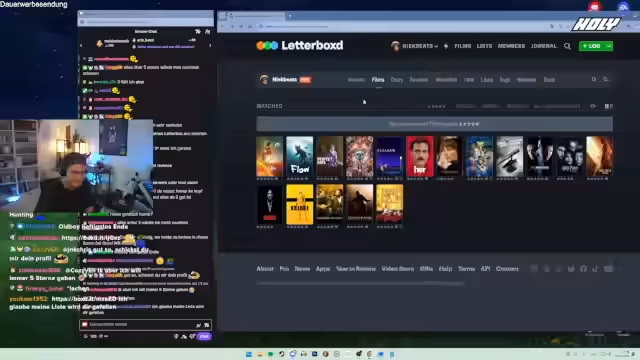Open the News footer link

point(302,269)
